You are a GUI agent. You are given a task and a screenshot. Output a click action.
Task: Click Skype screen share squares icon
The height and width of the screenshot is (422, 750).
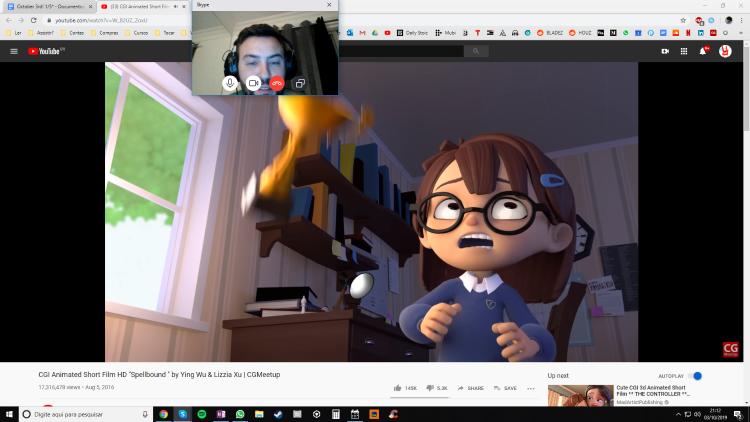point(300,83)
